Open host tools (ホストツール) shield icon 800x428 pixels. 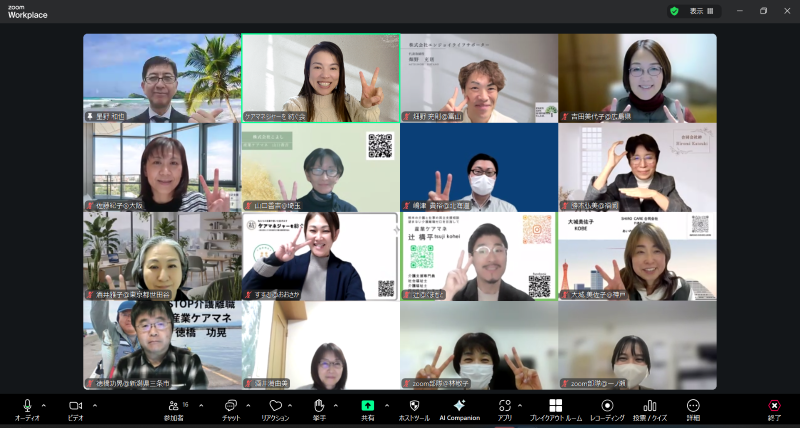414,406
